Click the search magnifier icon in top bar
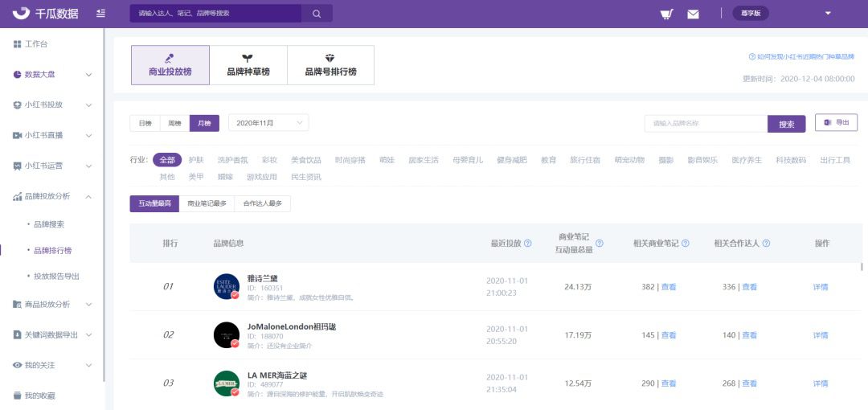 tap(317, 14)
